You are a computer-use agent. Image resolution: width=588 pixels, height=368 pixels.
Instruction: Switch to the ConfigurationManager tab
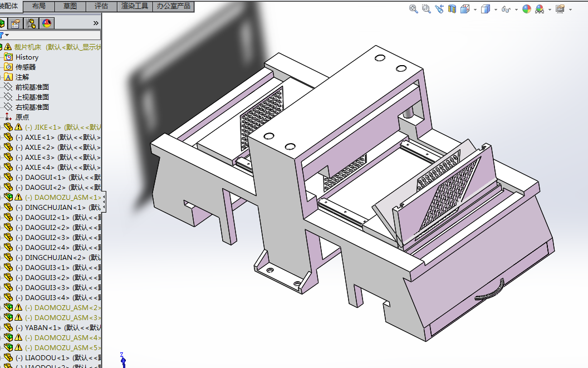(31, 23)
